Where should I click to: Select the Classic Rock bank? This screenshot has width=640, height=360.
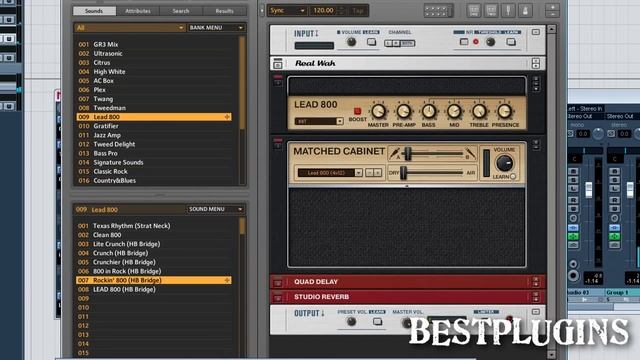click(x=154, y=171)
